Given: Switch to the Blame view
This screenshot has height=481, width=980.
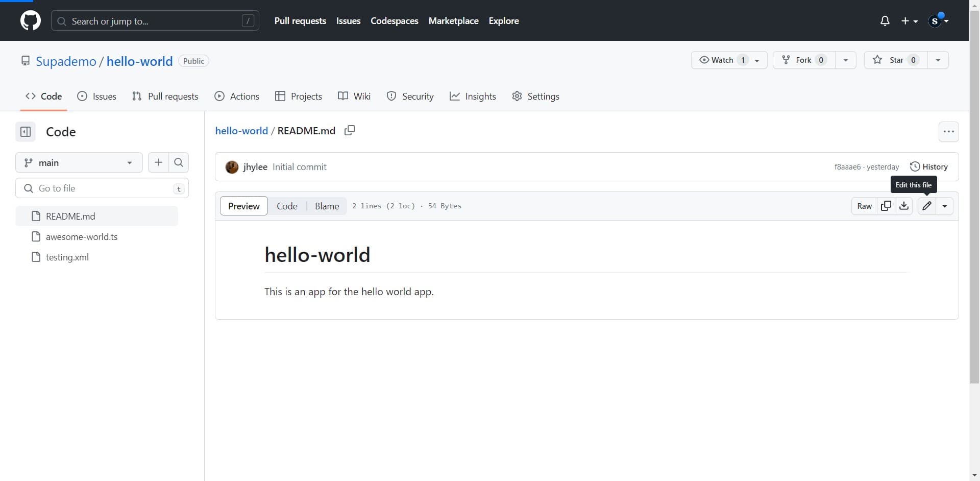Looking at the screenshot, I should 327,206.
